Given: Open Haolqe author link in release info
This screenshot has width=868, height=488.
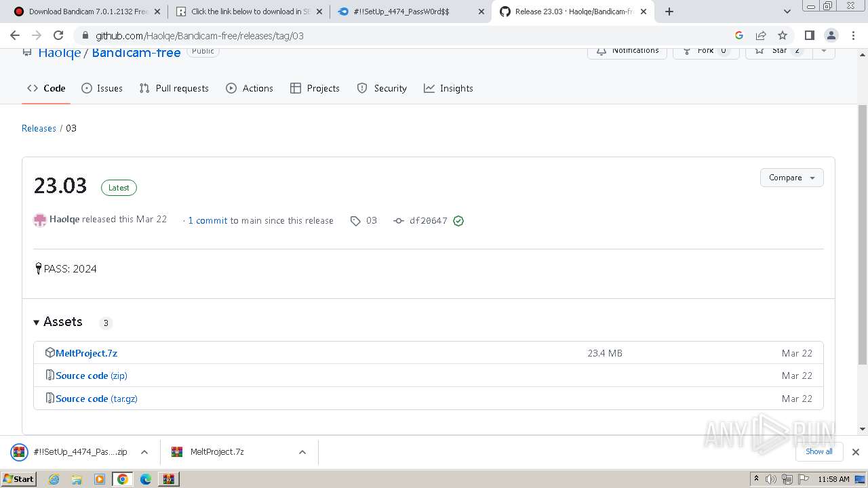Looking at the screenshot, I should (64, 219).
